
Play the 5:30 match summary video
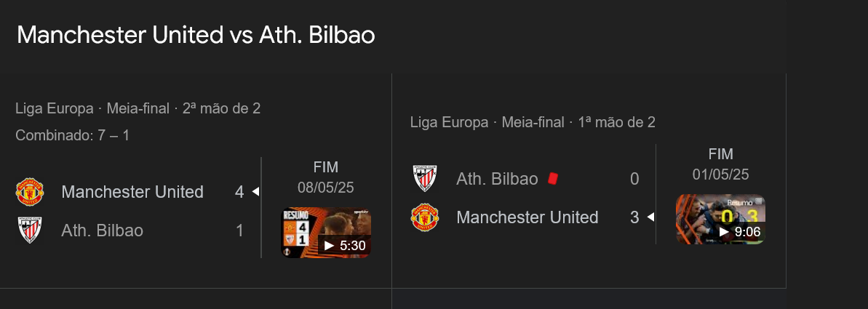[x=326, y=233]
